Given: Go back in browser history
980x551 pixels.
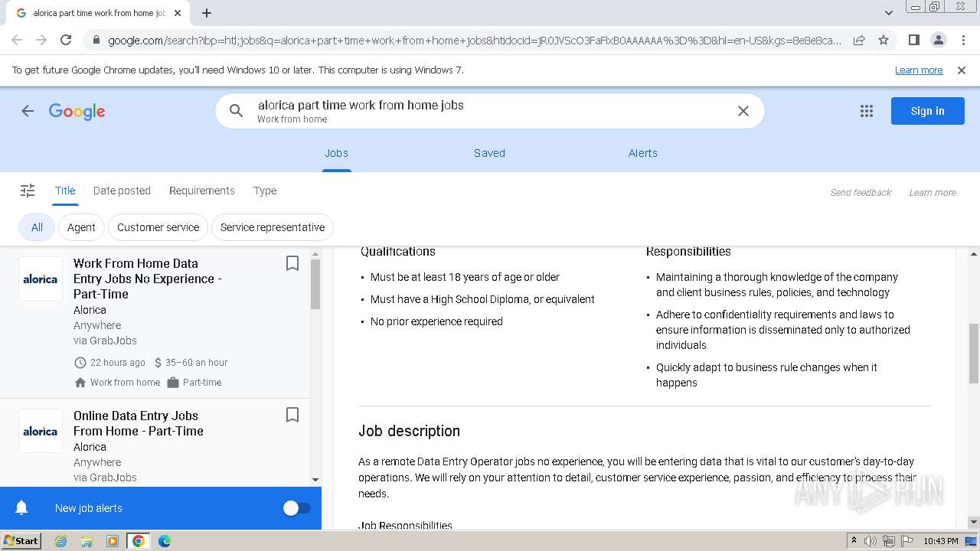Looking at the screenshot, I should click(x=17, y=40).
